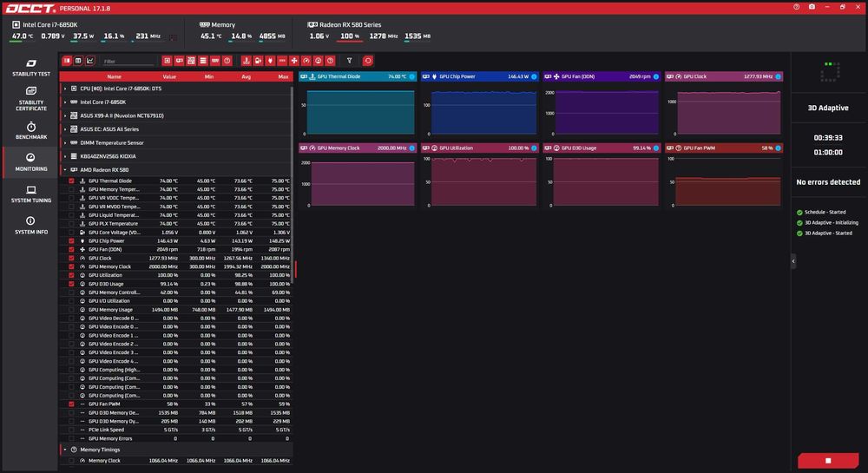Open the System Tuning section
The image size is (868, 473).
(x=31, y=194)
